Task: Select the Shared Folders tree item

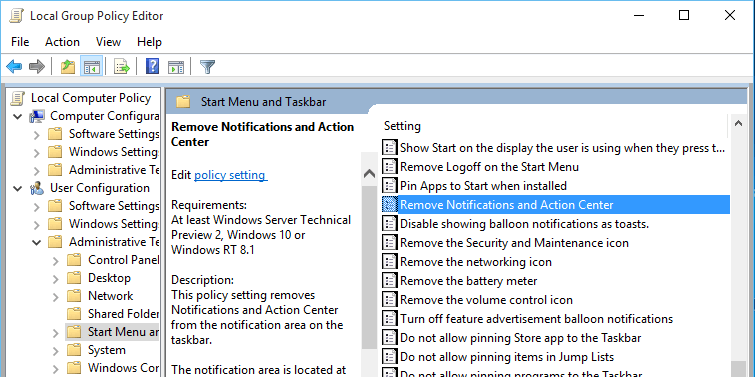Action: pyautogui.click(x=123, y=314)
